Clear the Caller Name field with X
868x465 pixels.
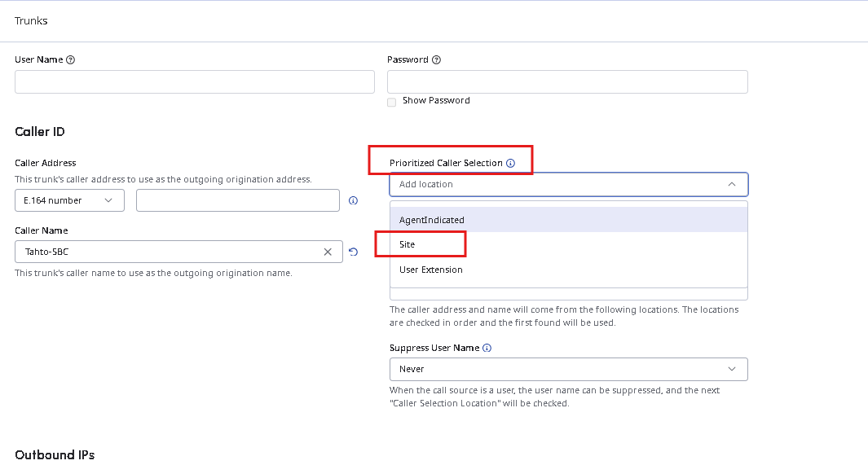[328, 252]
